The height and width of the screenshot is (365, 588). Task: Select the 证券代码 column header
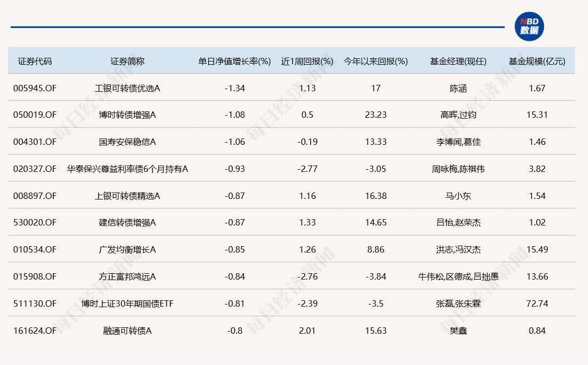[35, 61]
